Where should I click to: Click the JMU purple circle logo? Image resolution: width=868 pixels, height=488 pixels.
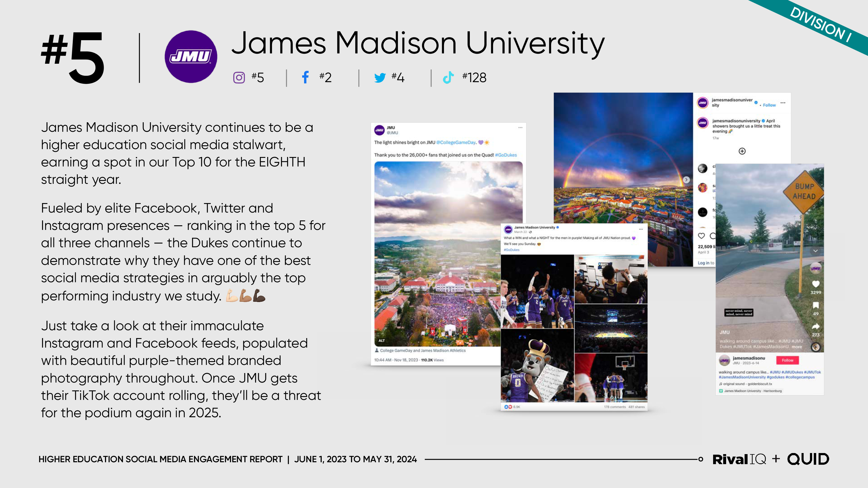[x=191, y=57]
